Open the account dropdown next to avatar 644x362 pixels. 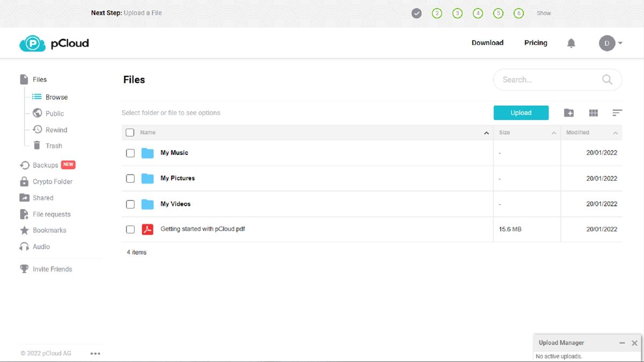tap(620, 43)
